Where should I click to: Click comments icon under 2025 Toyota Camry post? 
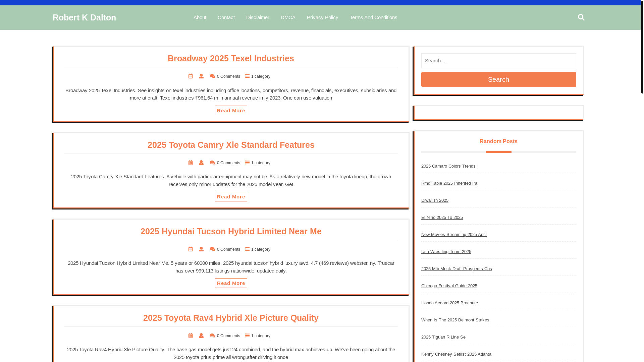tap(213, 163)
